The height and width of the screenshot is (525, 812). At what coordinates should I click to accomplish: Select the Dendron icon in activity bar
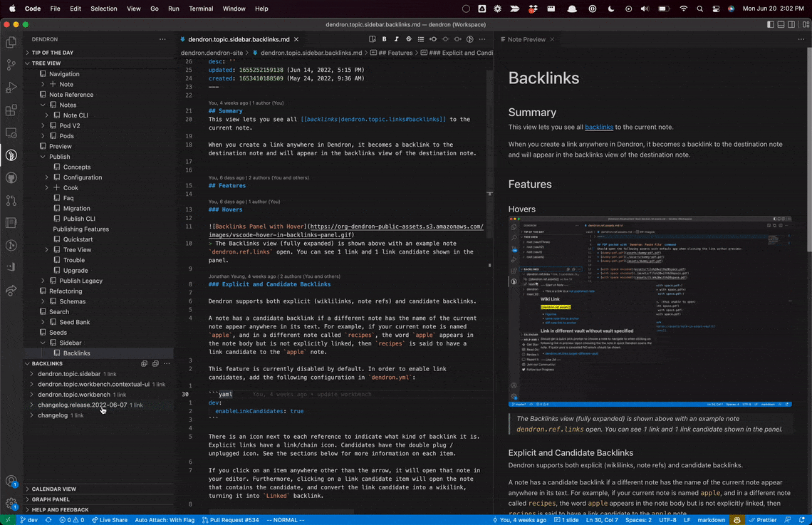tap(11, 155)
